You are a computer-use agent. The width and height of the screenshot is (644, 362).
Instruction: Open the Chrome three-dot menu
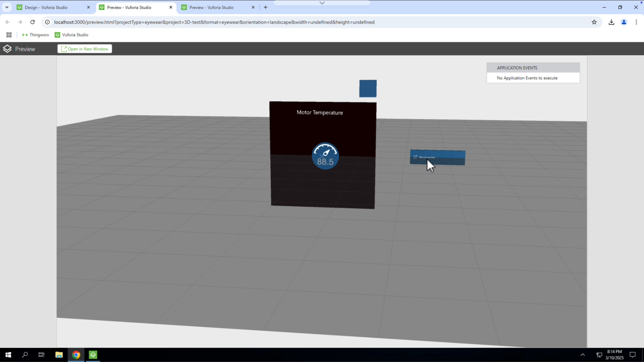pyautogui.click(x=636, y=22)
